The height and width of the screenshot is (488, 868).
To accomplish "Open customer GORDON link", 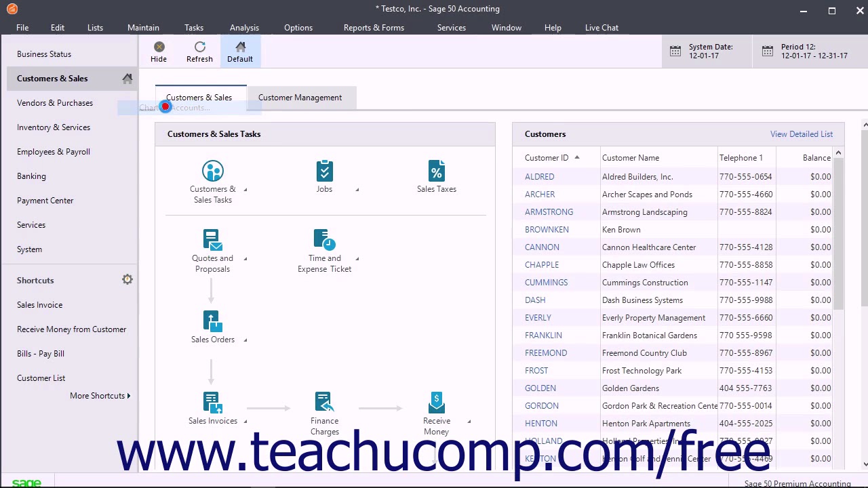I will coord(542,406).
